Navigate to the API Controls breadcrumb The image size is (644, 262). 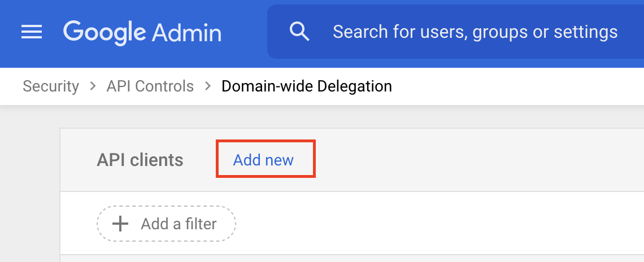pyautogui.click(x=150, y=86)
